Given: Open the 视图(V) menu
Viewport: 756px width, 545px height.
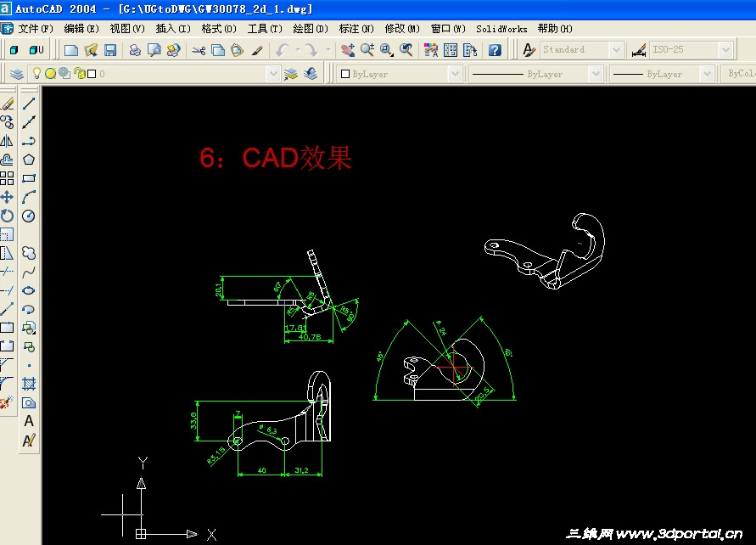Looking at the screenshot, I should point(127,29).
